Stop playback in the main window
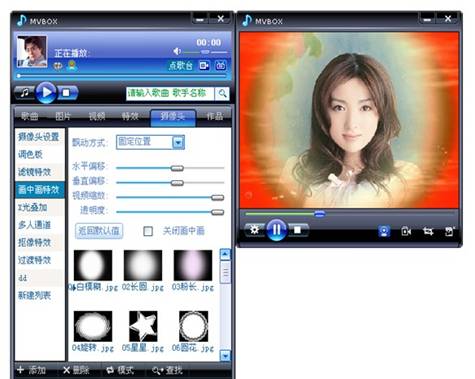 click(x=67, y=93)
